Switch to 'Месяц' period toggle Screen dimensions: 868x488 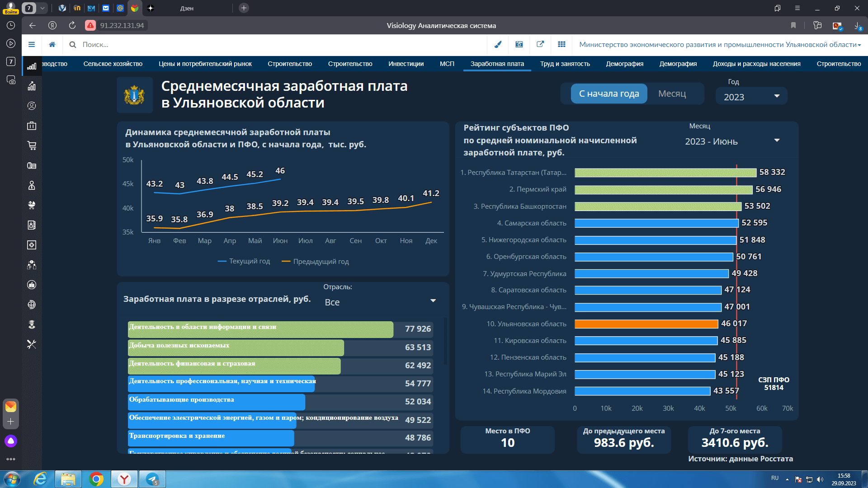(672, 94)
